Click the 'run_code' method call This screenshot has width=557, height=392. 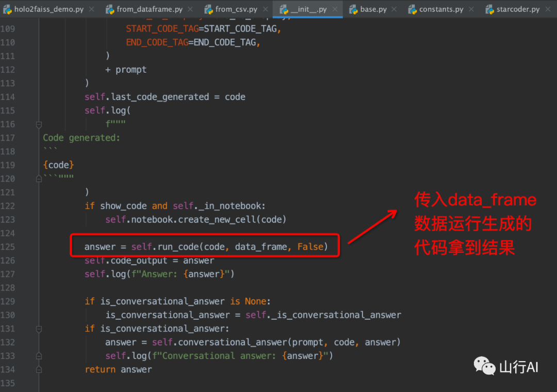point(178,247)
